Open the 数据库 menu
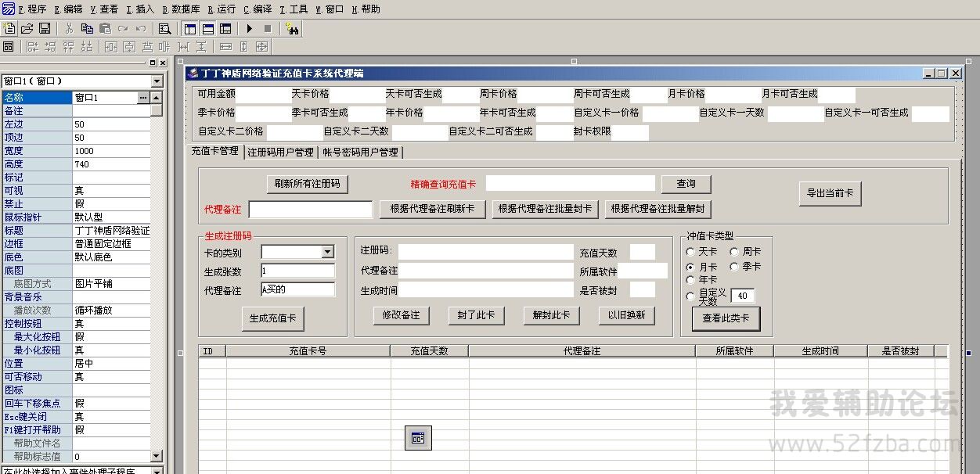 [x=181, y=9]
